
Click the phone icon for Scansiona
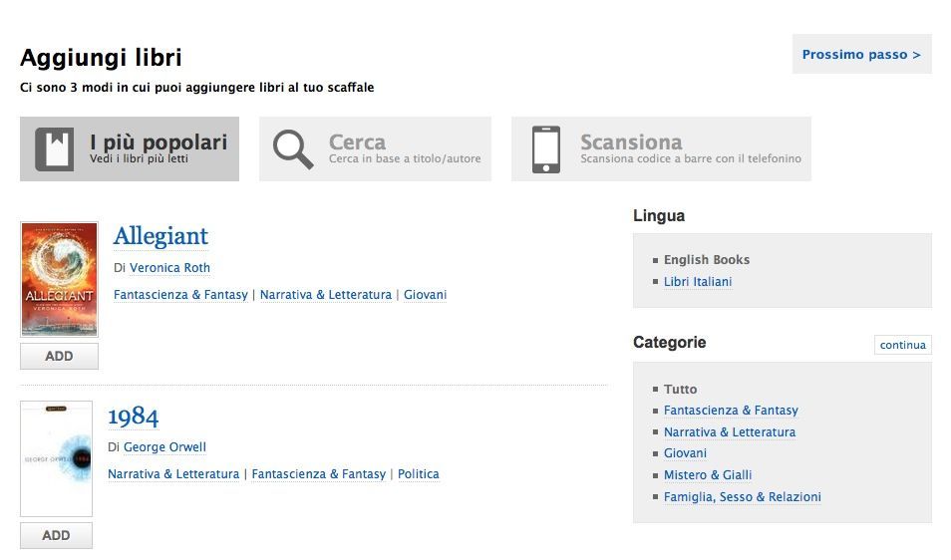545,149
